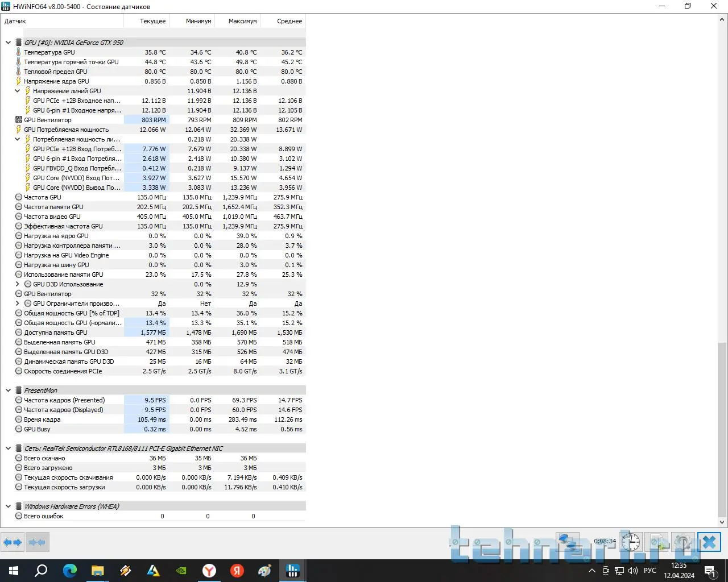Show hidden system tray icons

point(592,571)
